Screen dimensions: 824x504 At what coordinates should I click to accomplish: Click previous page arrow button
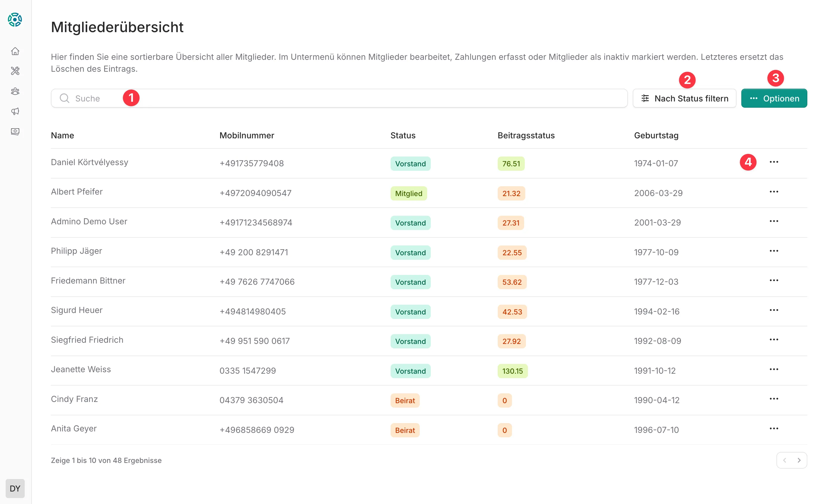click(784, 461)
